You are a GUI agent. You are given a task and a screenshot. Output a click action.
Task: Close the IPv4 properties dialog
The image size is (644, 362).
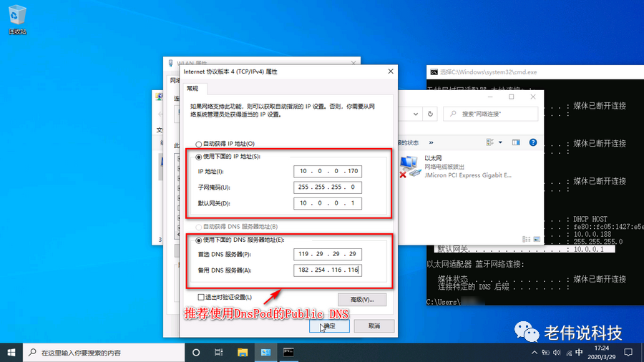tap(391, 72)
